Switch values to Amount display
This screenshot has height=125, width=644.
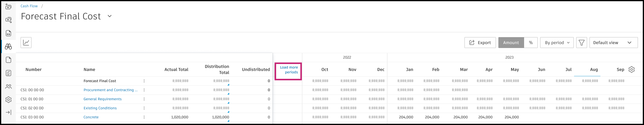point(511,43)
